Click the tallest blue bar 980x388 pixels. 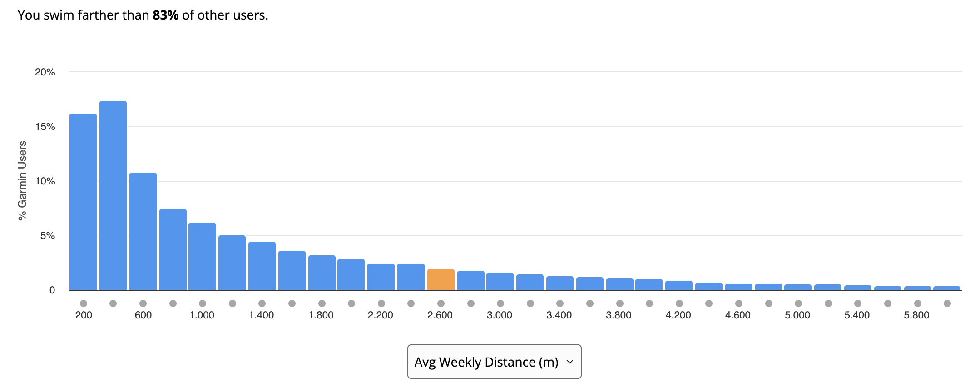(x=113, y=195)
